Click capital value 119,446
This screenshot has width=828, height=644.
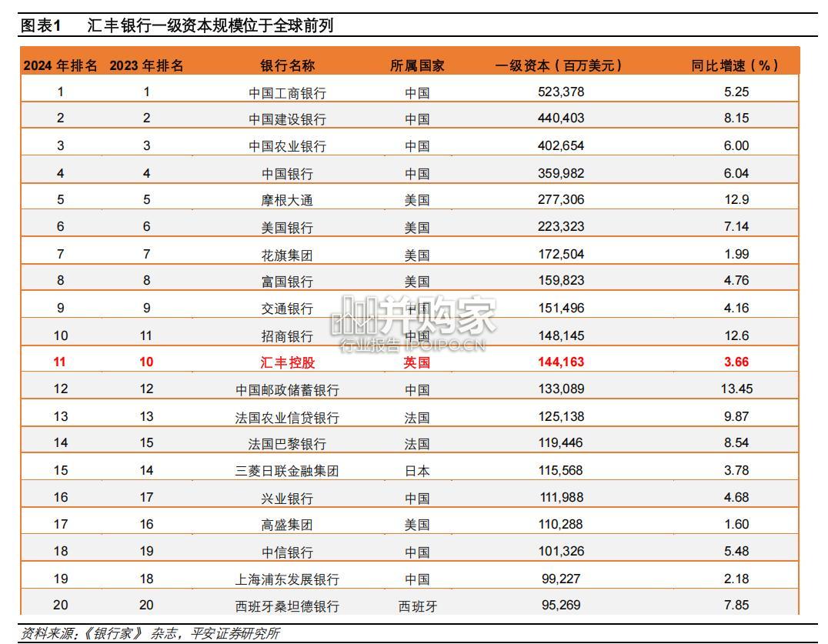coord(561,443)
